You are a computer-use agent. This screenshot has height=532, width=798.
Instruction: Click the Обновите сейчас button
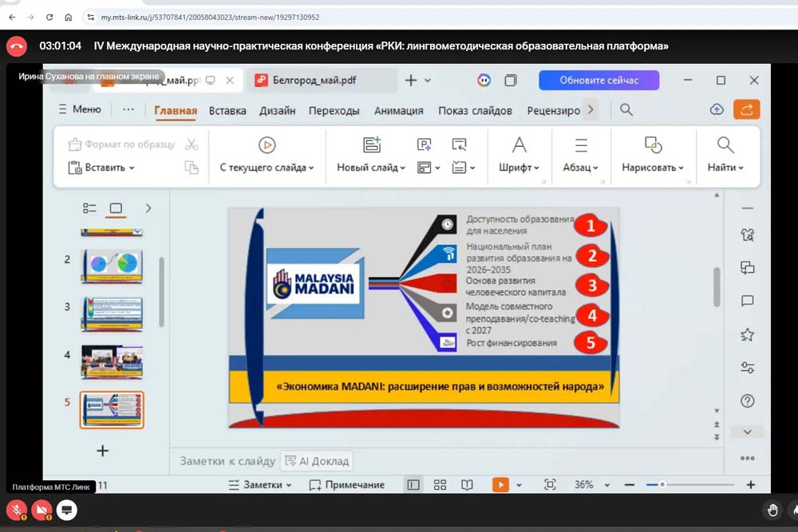(599, 81)
